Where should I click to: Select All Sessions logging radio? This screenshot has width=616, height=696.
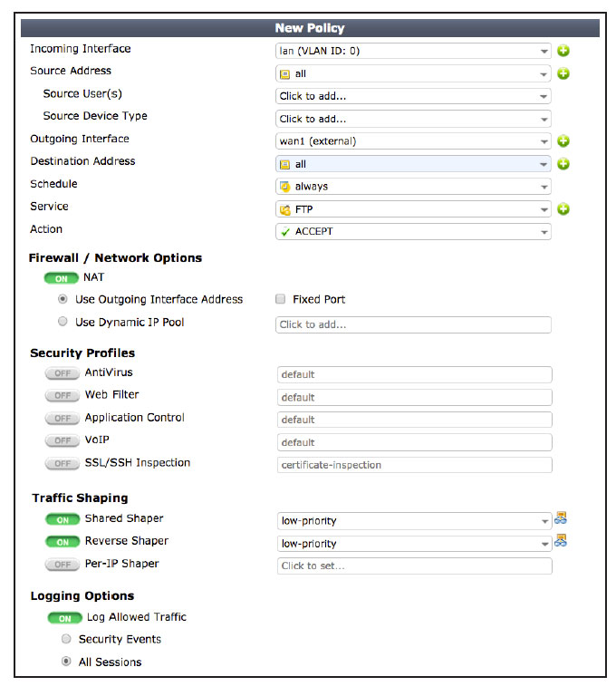(66, 662)
